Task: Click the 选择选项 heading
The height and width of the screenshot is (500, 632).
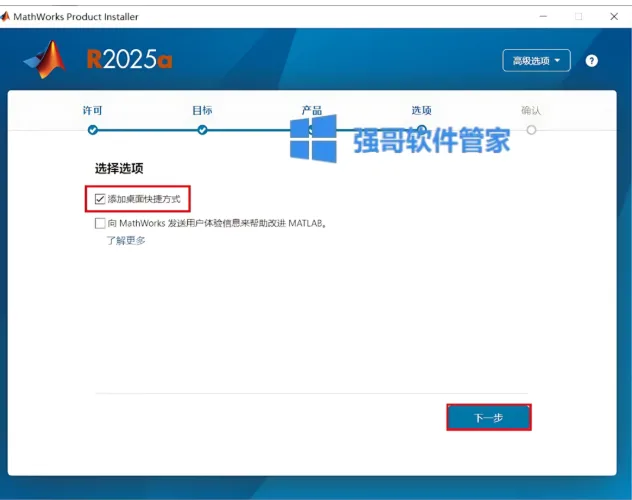Action: click(119, 168)
